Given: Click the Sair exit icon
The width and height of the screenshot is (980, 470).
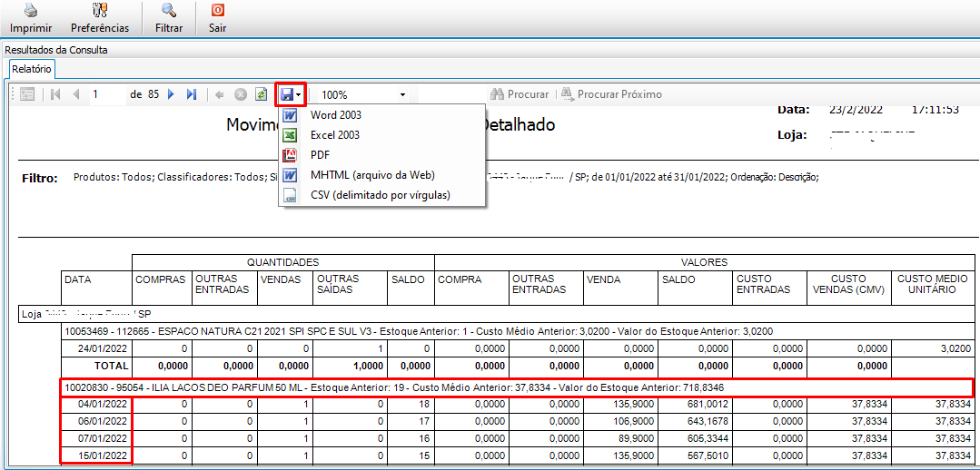Looking at the screenshot, I should click(x=217, y=11).
